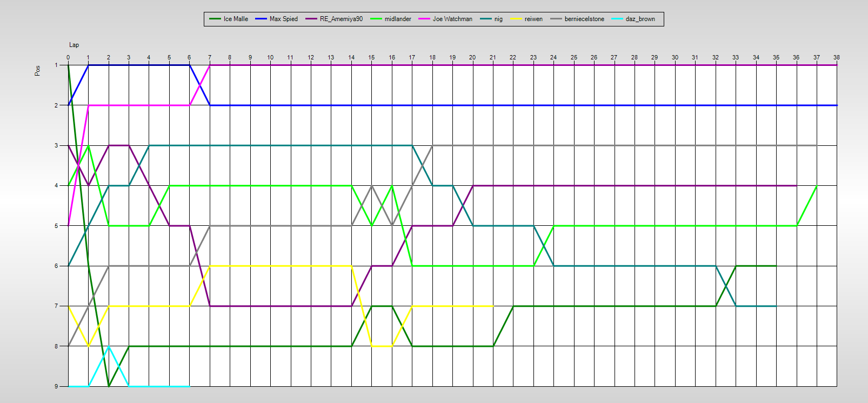Click the teal nig legend color line
Image resolution: width=868 pixels, height=403 pixels.
tap(484, 19)
